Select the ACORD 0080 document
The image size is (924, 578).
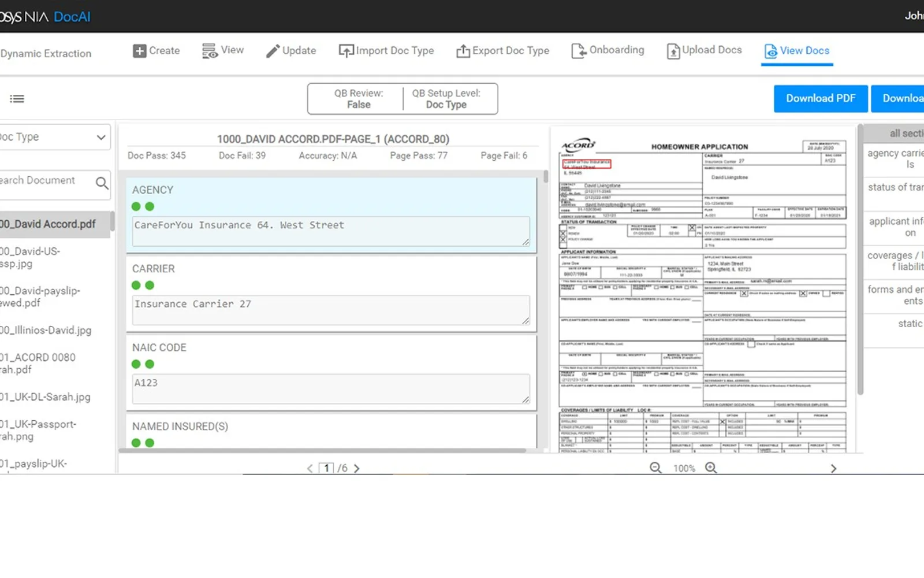(x=38, y=364)
